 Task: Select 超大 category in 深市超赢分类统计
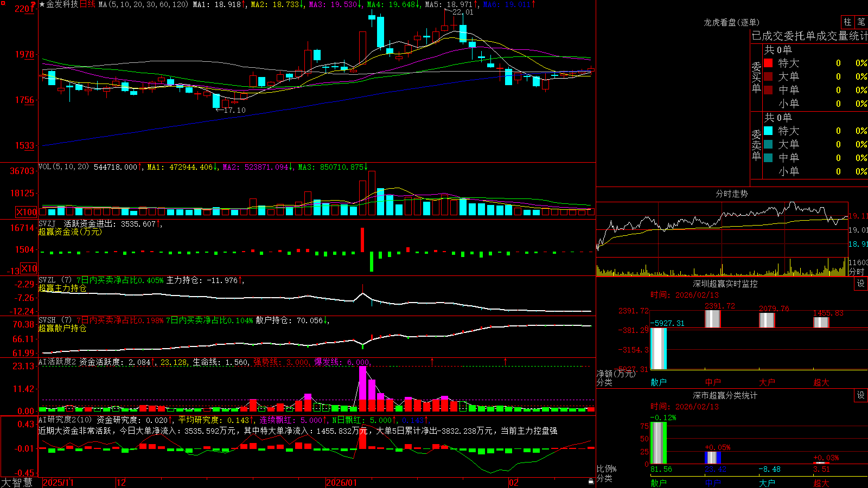821,483
